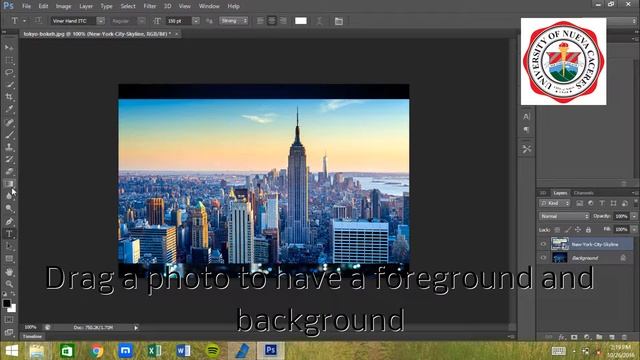Select the Healing Brush tool
The height and width of the screenshot is (360, 640).
[9, 122]
